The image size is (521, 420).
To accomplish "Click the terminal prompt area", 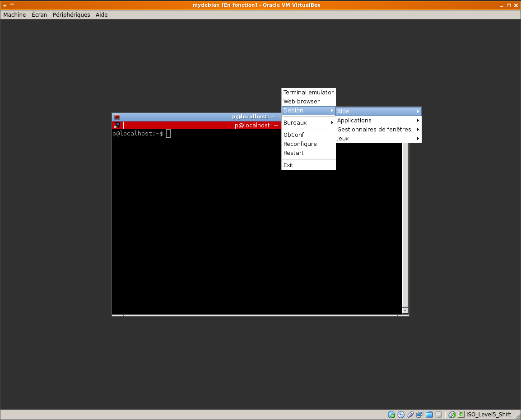I will pos(138,134).
